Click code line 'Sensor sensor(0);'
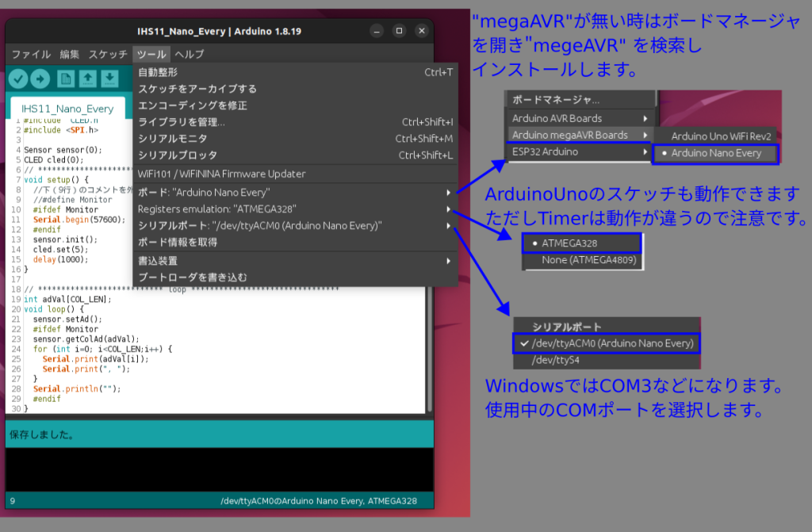This screenshot has width=812, height=532. 63,150
